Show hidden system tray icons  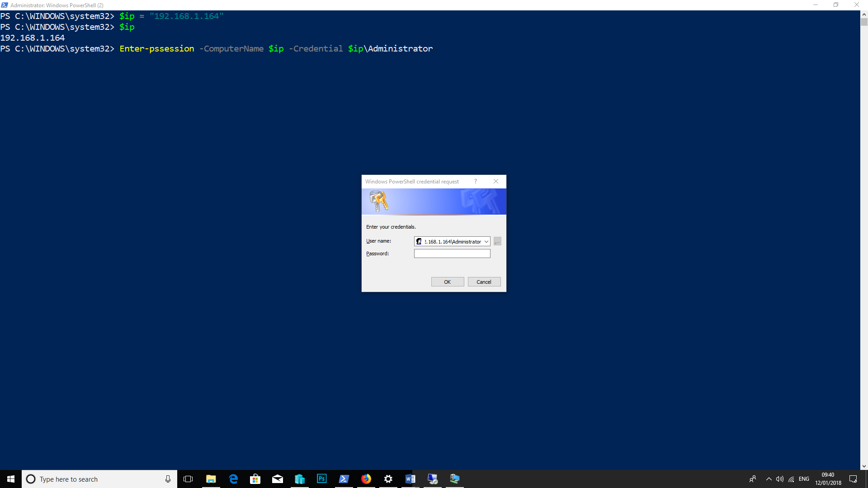click(769, 479)
